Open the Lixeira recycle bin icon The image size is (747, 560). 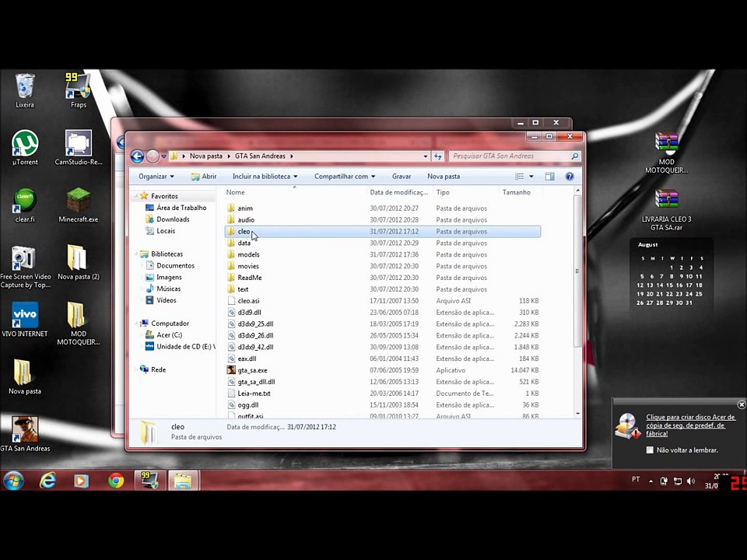click(x=25, y=90)
